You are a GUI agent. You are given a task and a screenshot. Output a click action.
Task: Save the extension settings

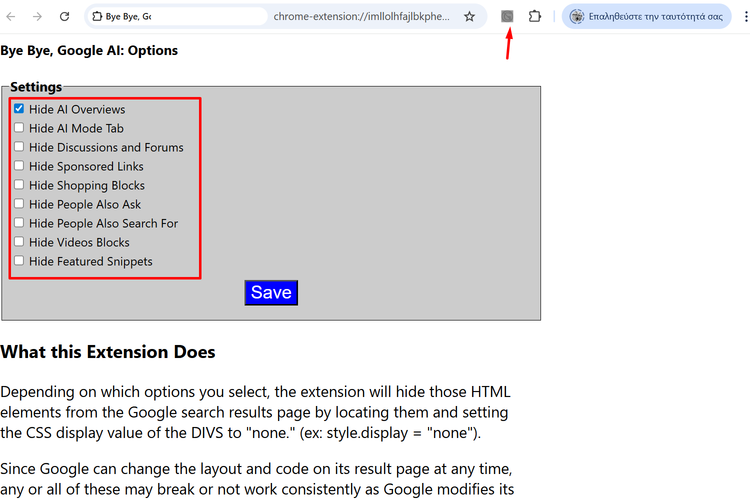271,293
